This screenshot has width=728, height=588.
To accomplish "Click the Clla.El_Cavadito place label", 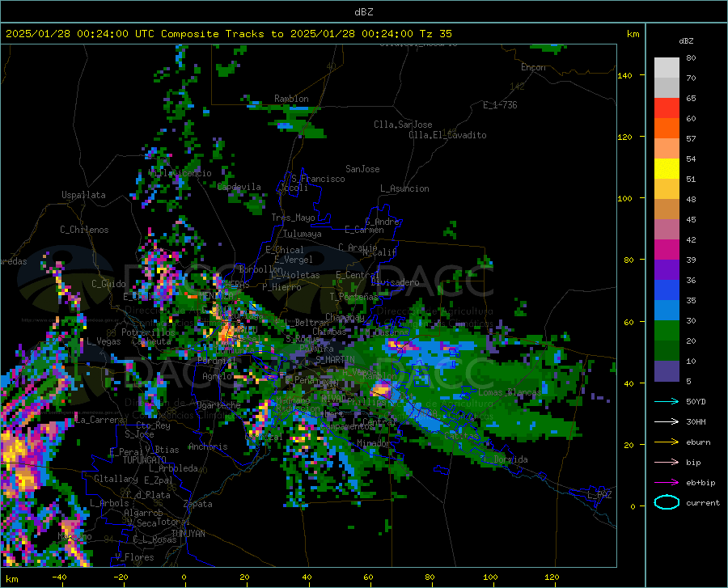I will click(x=447, y=135).
